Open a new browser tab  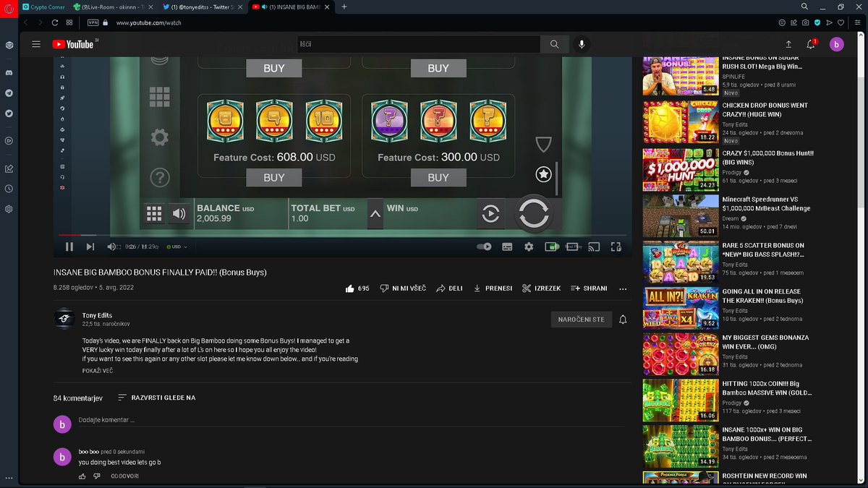[x=344, y=7]
